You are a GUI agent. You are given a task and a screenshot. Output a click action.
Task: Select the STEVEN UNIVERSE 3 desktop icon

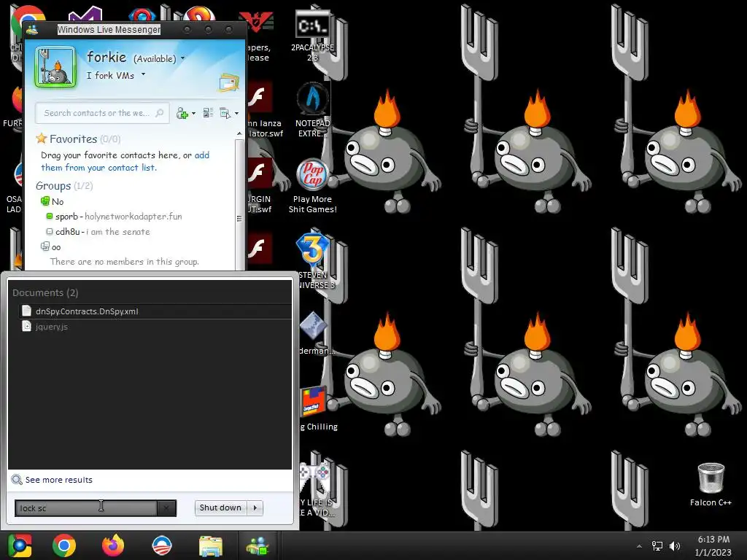coord(314,260)
